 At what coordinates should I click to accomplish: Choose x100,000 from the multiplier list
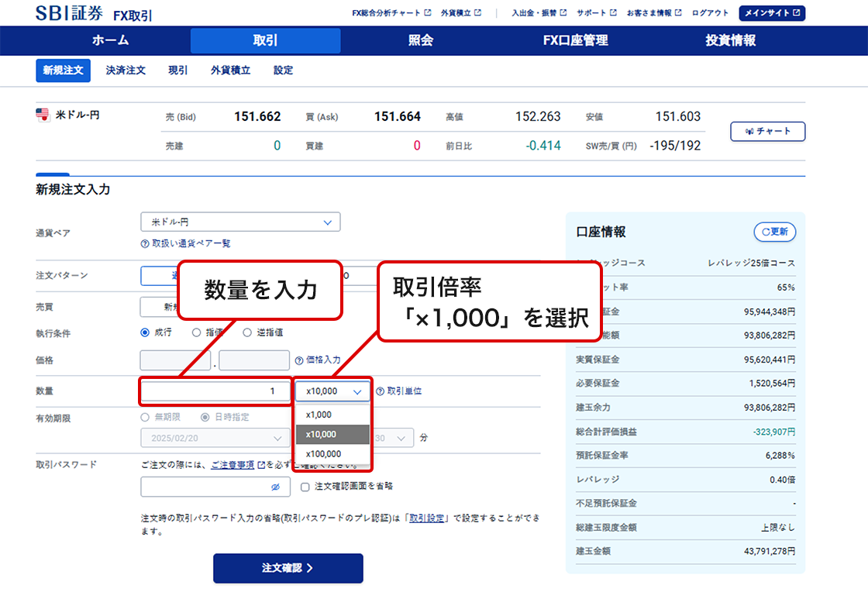pyautogui.click(x=332, y=454)
